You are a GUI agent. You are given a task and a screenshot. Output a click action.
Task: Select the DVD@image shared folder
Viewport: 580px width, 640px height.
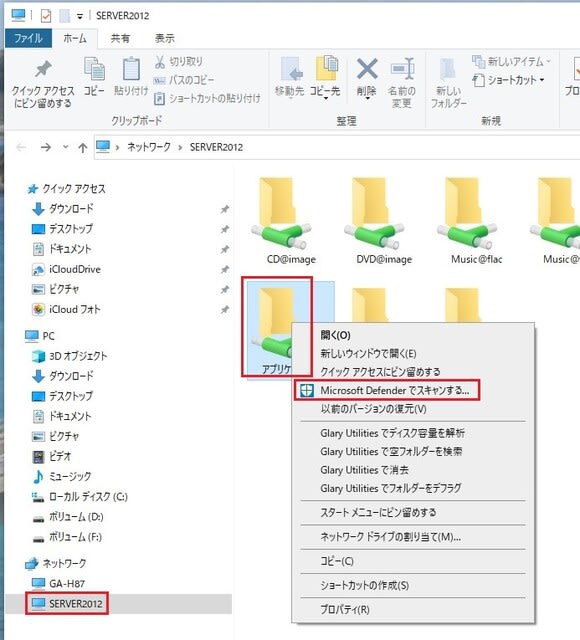point(384,221)
